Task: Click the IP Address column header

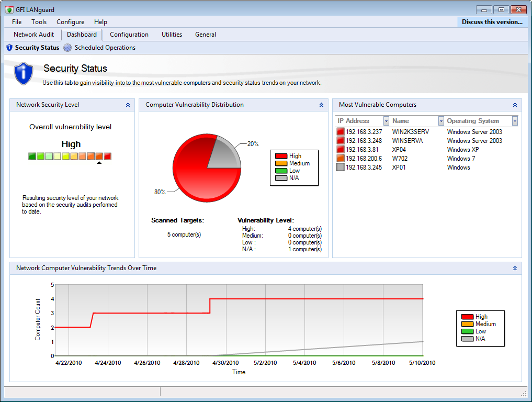Action: click(x=353, y=121)
